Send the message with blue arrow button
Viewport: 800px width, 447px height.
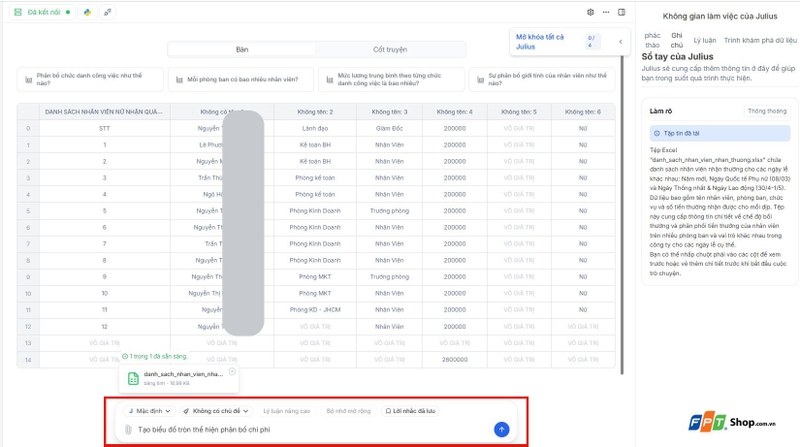(x=502, y=430)
